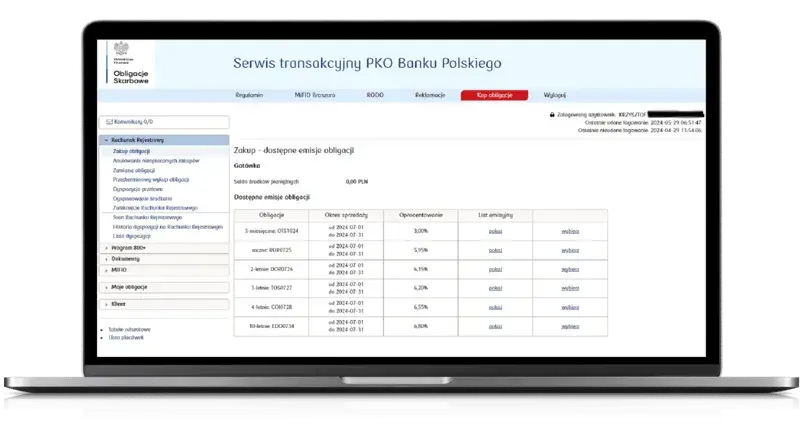This screenshot has height=425, width=800.
Task: Click the 10-letnie EDO0734 bond name cell
Action: pos(271,327)
